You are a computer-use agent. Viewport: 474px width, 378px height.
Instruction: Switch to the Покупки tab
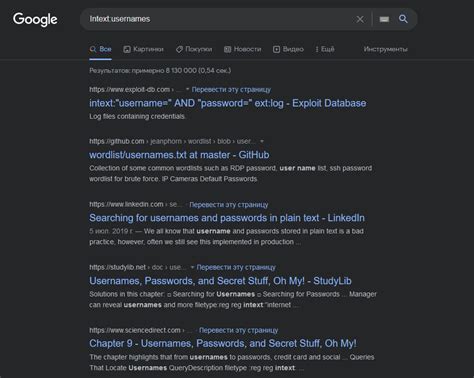[x=194, y=49]
